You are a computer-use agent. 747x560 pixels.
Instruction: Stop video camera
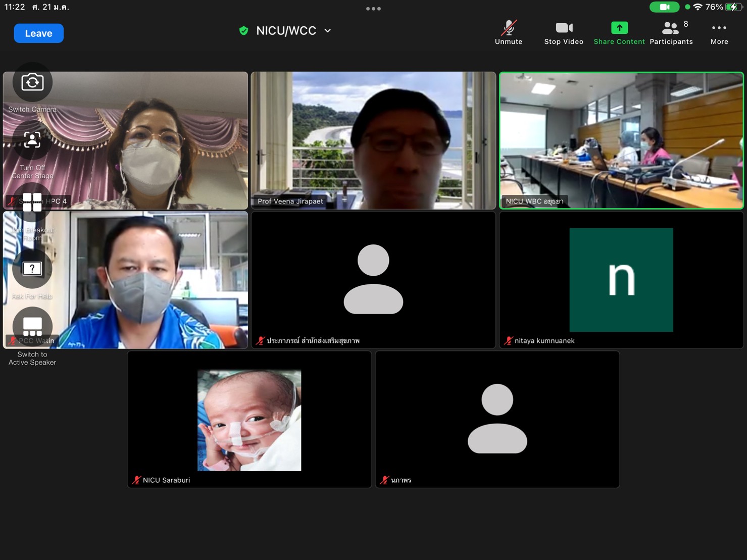click(x=564, y=33)
